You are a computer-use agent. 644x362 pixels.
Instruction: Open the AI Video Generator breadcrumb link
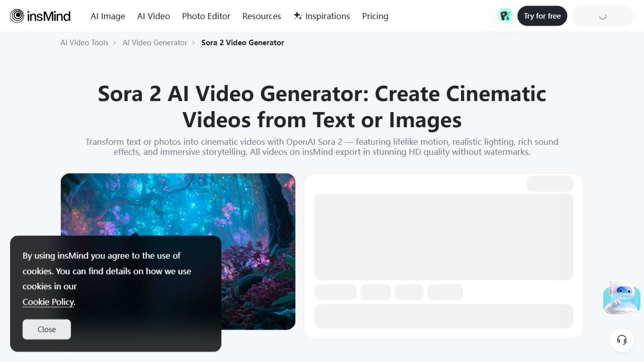(x=155, y=43)
